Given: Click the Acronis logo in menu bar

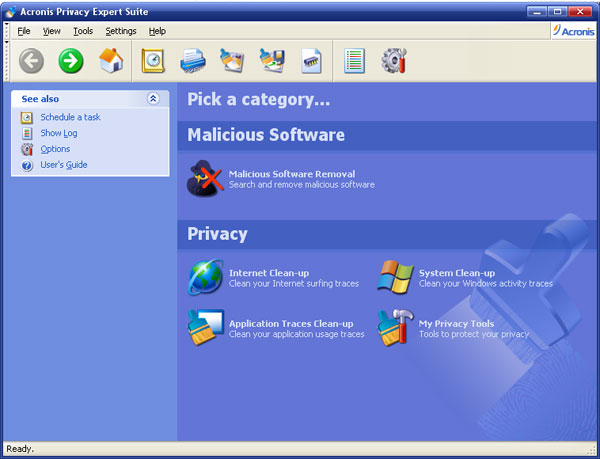Looking at the screenshot, I should [573, 31].
